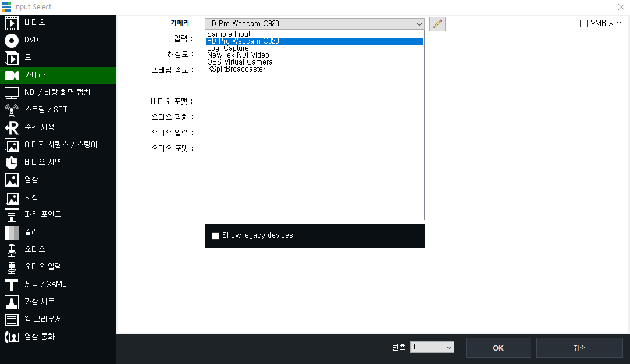This screenshot has width=630, height=364.
Task: Enable the VMR 사용 checkbox
Action: [x=584, y=24]
